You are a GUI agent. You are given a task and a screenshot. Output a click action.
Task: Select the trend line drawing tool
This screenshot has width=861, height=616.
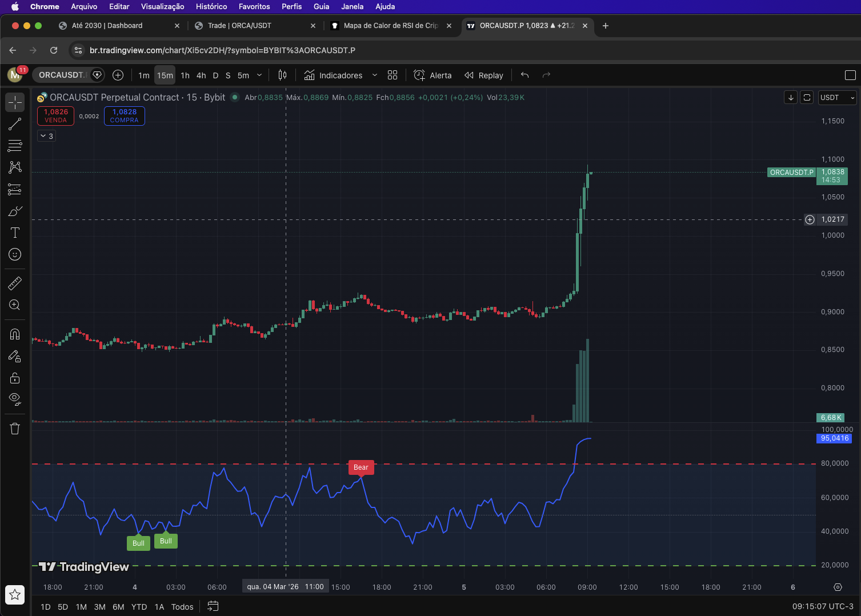click(15, 124)
